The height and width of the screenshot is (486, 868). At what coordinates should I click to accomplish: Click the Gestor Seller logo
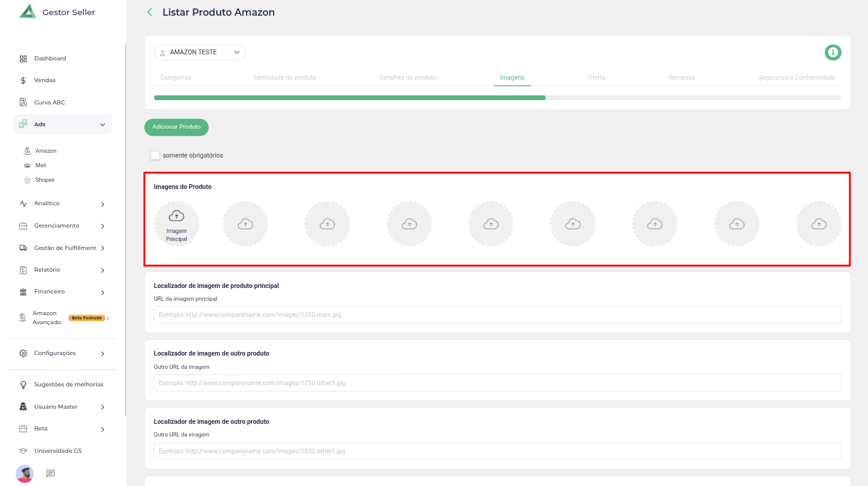tap(28, 12)
